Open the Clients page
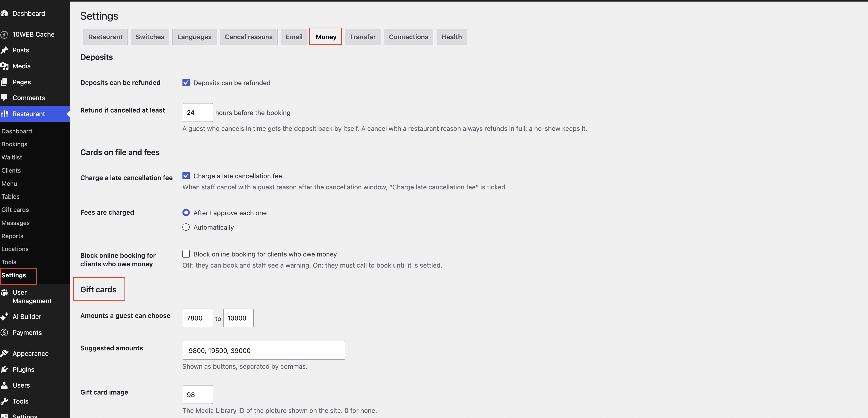 [11, 170]
